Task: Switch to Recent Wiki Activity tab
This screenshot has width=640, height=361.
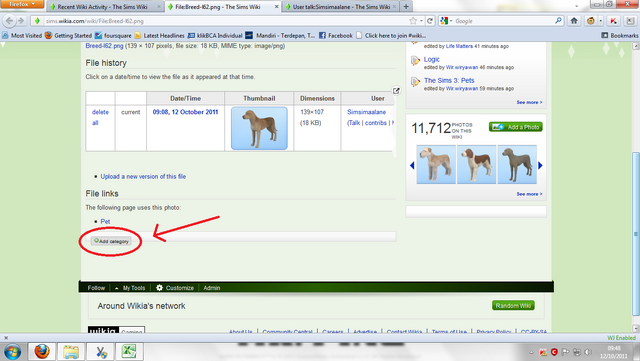Action: (x=105, y=7)
